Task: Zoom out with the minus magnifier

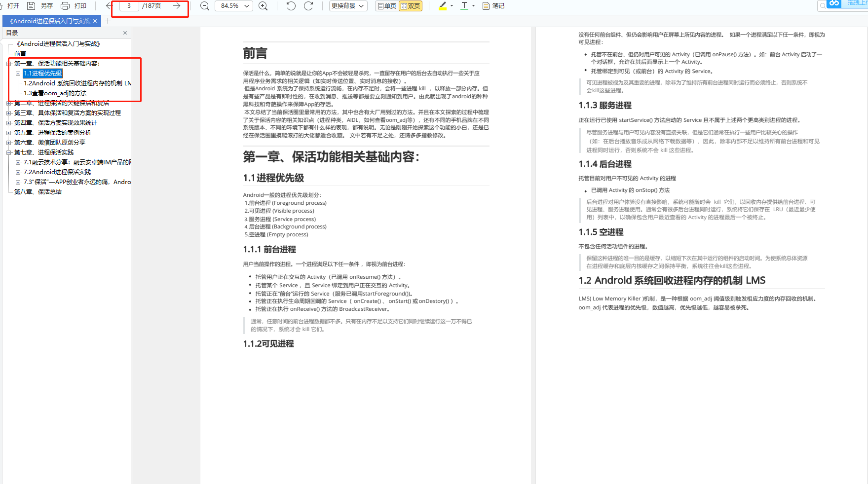Action: pyautogui.click(x=205, y=6)
